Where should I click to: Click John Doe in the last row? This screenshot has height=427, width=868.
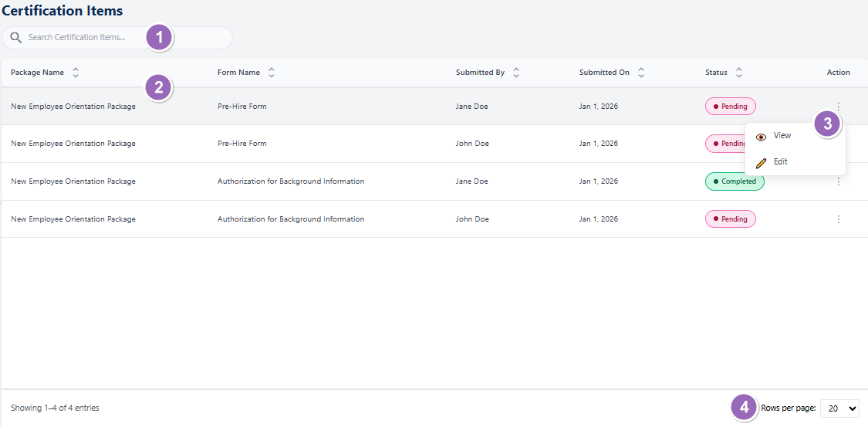pos(472,219)
